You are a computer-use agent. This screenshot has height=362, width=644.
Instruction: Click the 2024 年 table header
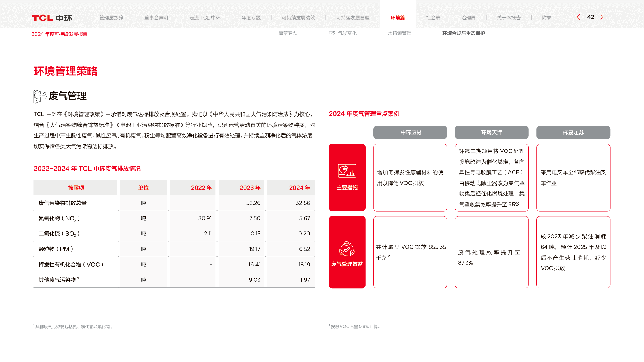pyautogui.click(x=299, y=188)
